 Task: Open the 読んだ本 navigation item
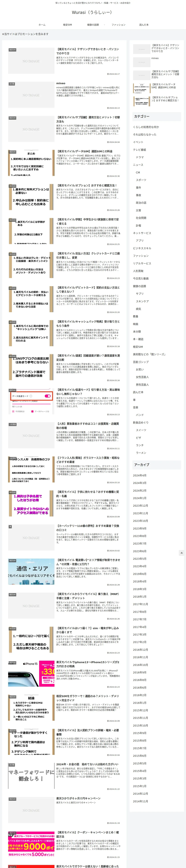[144, 25]
